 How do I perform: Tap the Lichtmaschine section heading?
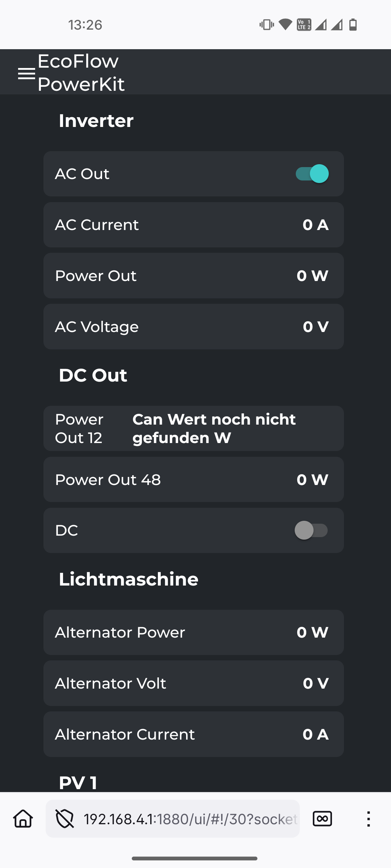pos(129,579)
